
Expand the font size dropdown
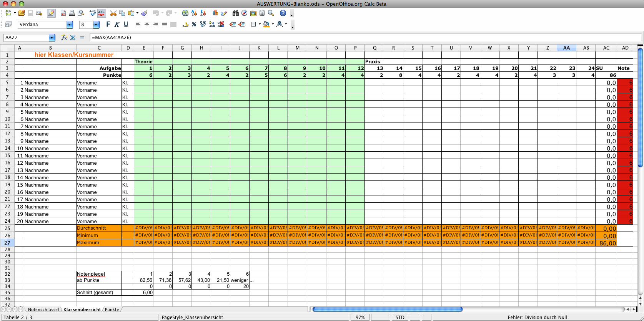tap(96, 25)
